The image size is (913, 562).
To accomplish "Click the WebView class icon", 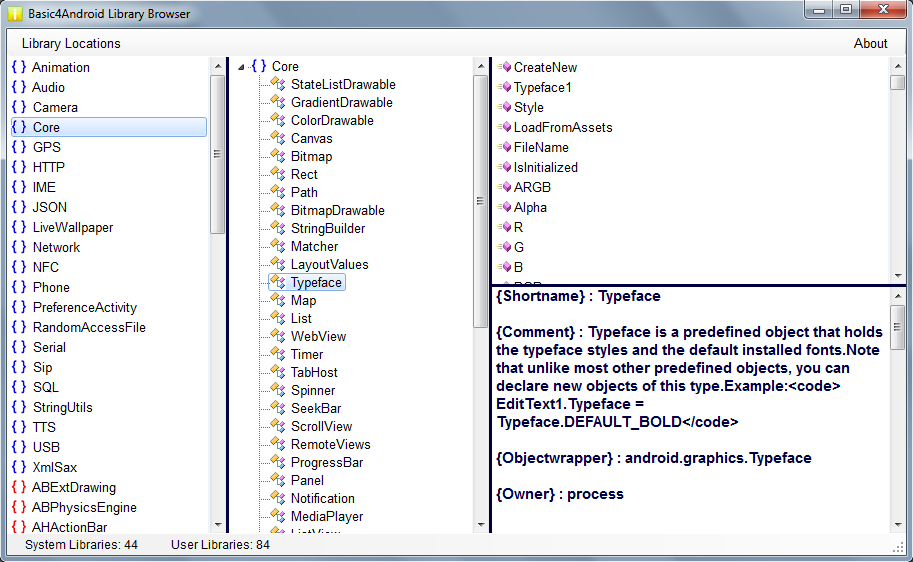I will coord(278,336).
